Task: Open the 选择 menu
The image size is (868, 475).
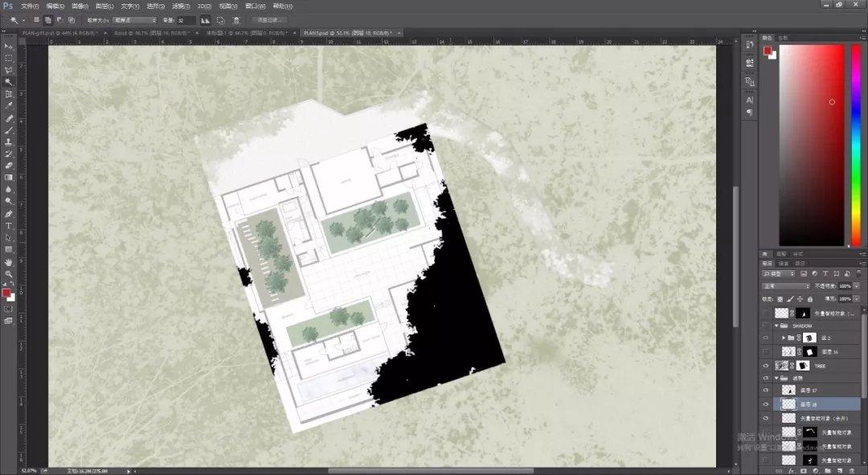Action: point(156,6)
